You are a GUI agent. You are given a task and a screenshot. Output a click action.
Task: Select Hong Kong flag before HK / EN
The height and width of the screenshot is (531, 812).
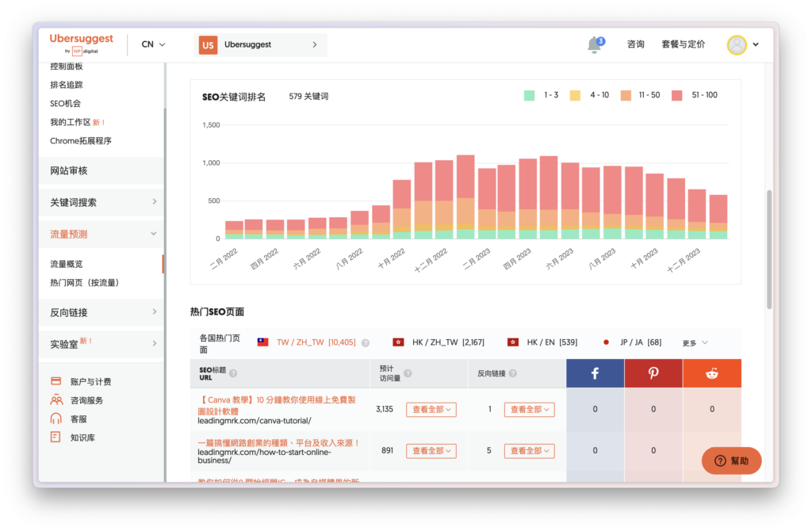[513, 342]
